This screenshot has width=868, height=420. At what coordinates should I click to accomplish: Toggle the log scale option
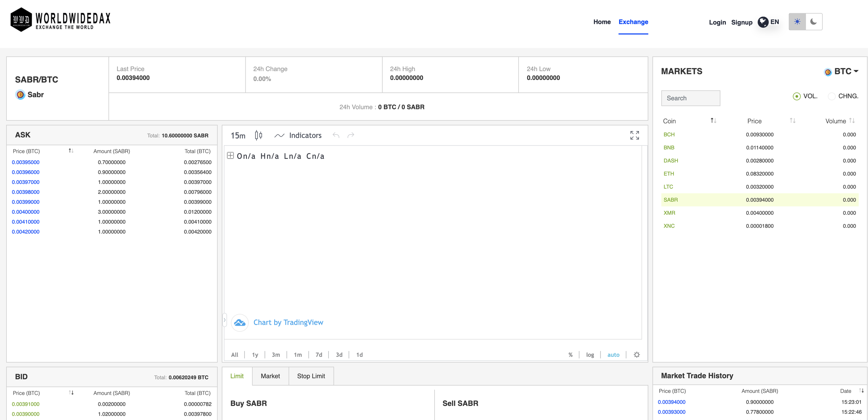point(590,355)
